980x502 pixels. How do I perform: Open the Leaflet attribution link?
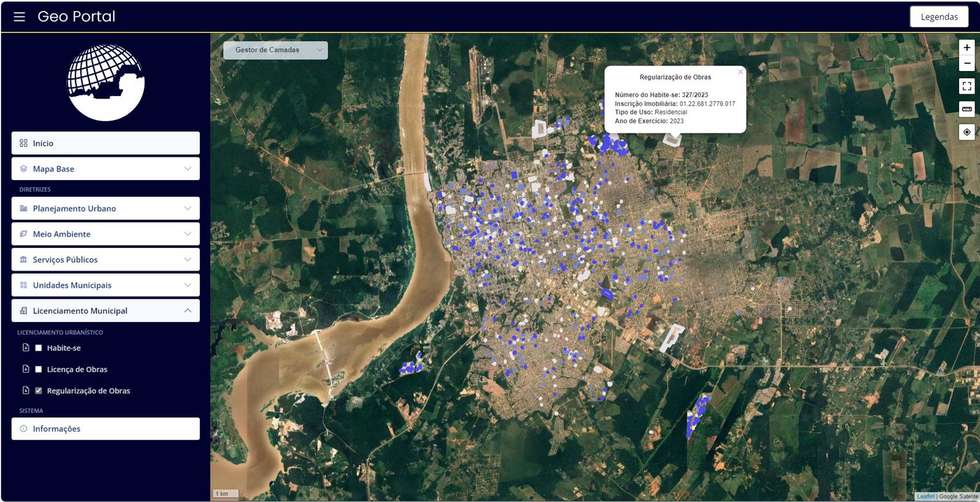(x=925, y=496)
